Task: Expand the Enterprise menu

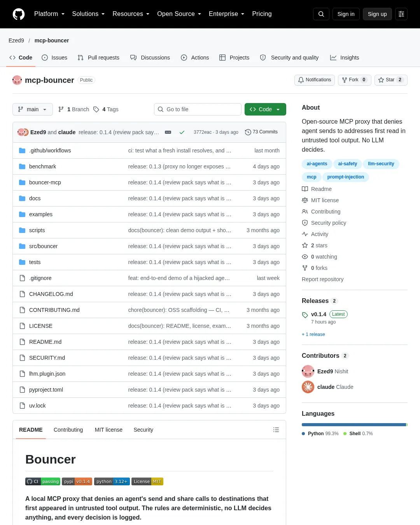Action: coord(227,14)
